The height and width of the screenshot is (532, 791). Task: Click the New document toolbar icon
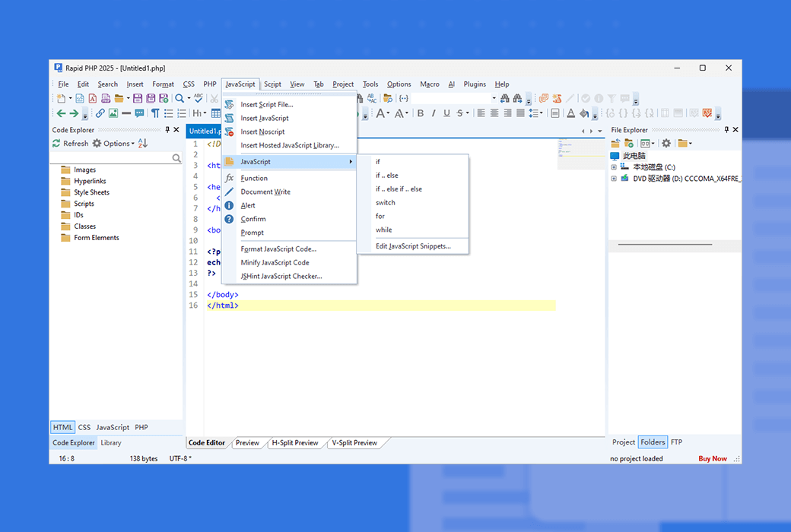pyautogui.click(x=61, y=98)
